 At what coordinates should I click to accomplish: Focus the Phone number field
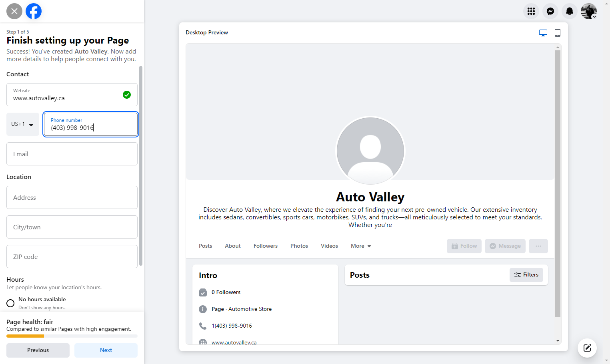[91, 124]
